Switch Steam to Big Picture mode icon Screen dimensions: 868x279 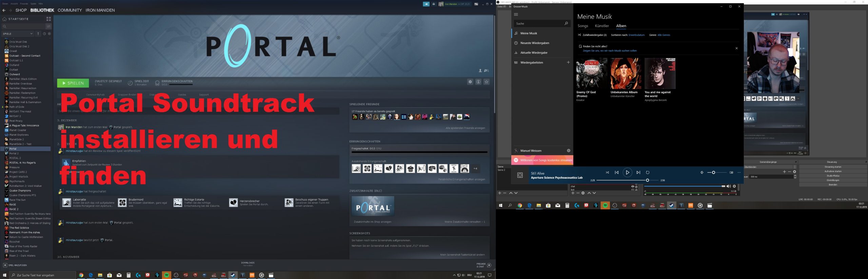(476, 4)
